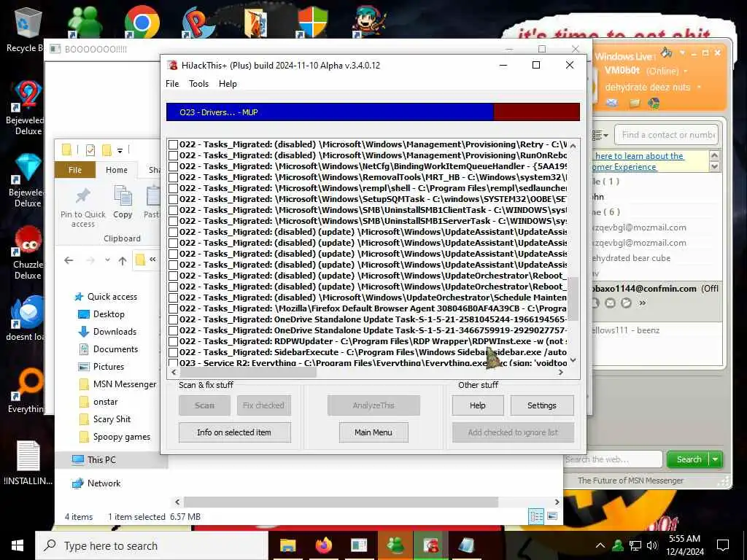
Task: Open Explorer's recent locations dropdown arrow
Action: [x=107, y=260]
